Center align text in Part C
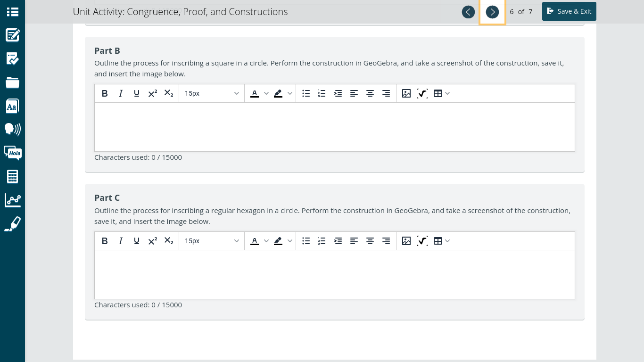The image size is (644, 362). 370,241
